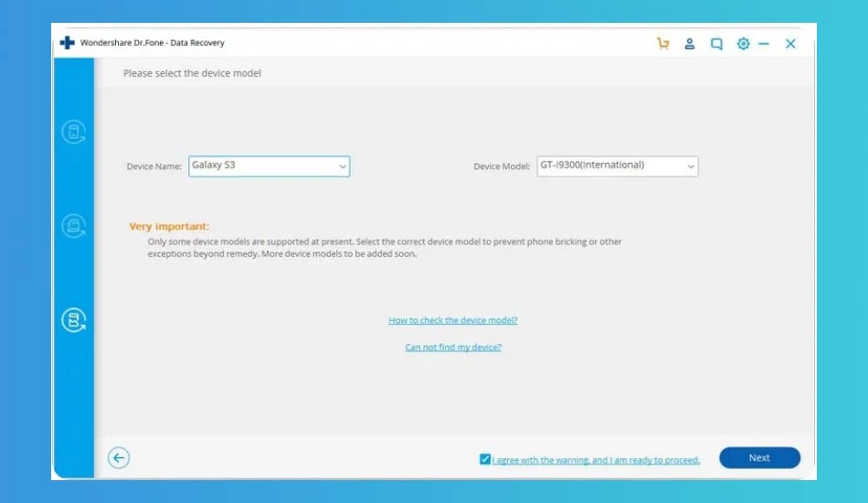This screenshot has width=868, height=503.
Task: Go back using the arrow button
Action: (x=119, y=457)
